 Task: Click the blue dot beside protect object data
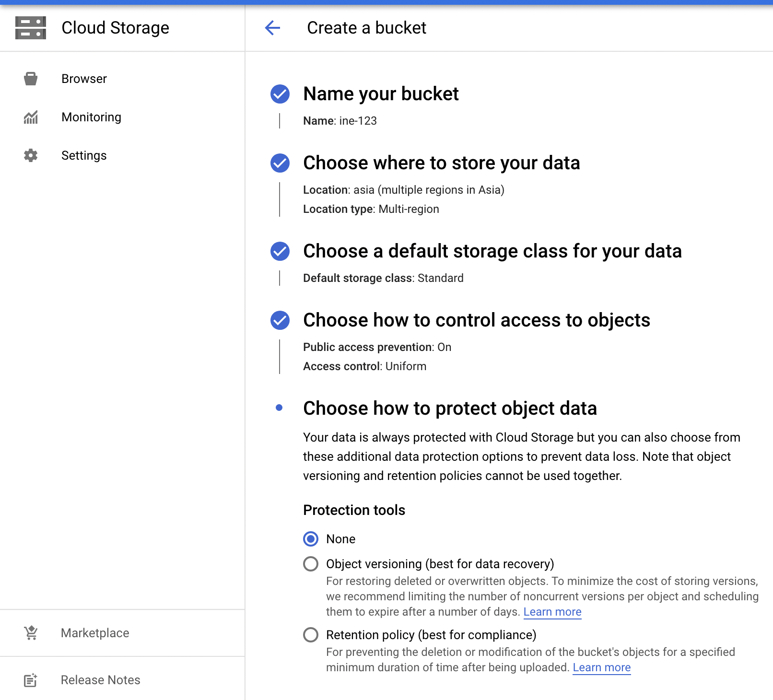click(280, 408)
